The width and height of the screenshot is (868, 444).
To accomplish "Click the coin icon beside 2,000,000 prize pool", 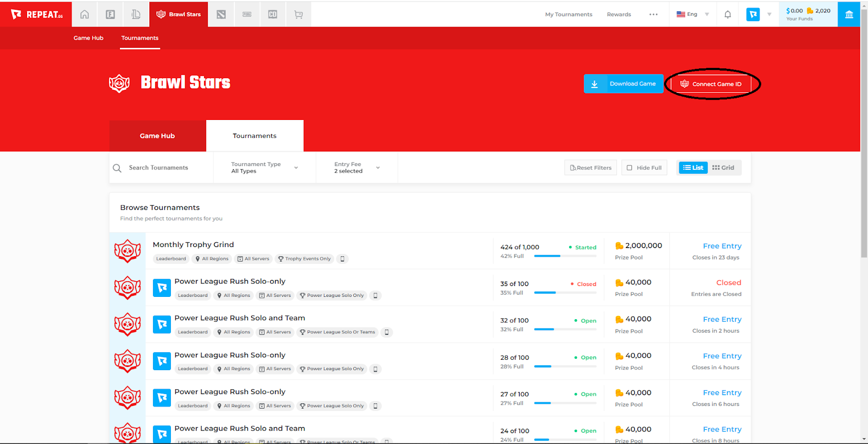I will 619,246.
